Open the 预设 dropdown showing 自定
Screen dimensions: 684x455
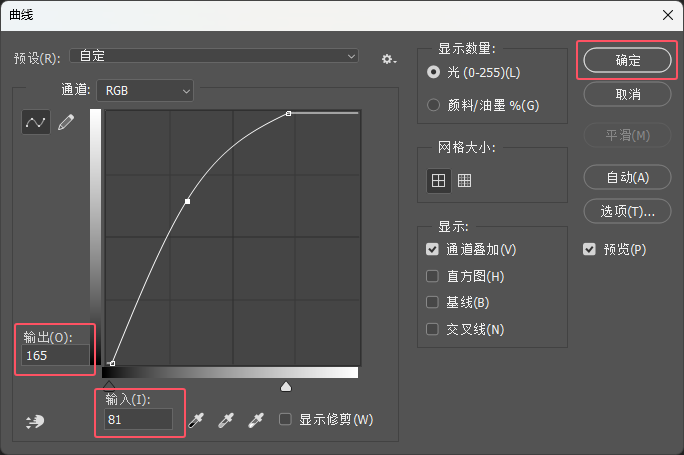click(214, 56)
